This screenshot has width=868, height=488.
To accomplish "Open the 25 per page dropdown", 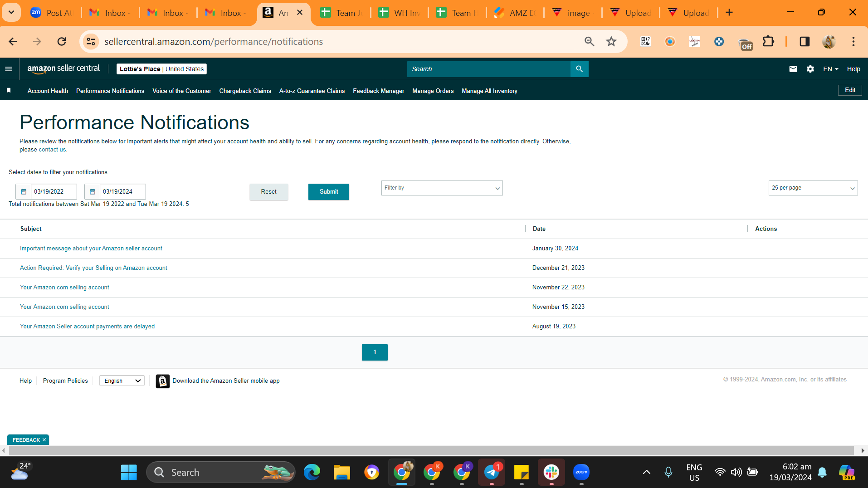I will (813, 188).
